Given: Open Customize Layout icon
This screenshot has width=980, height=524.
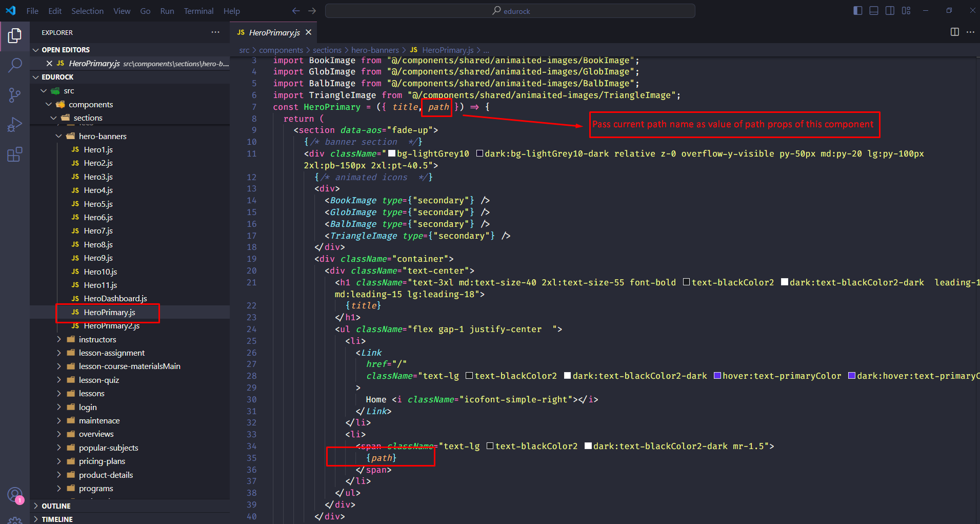Looking at the screenshot, I should coord(906,11).
